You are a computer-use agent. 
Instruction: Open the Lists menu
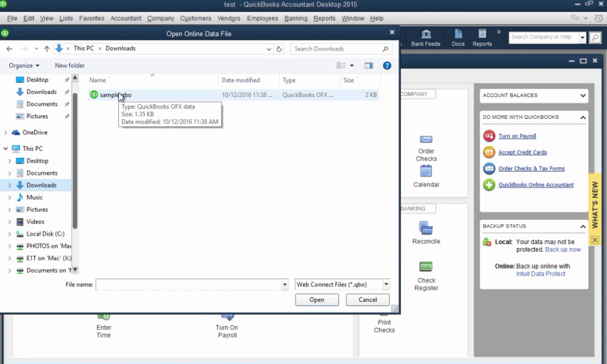66,18
